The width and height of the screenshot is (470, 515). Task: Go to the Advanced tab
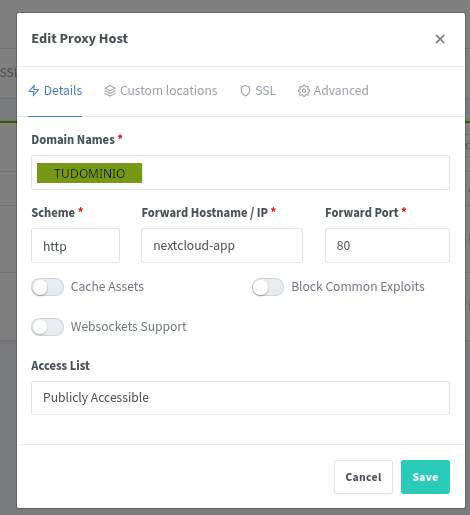coord(333,91)
